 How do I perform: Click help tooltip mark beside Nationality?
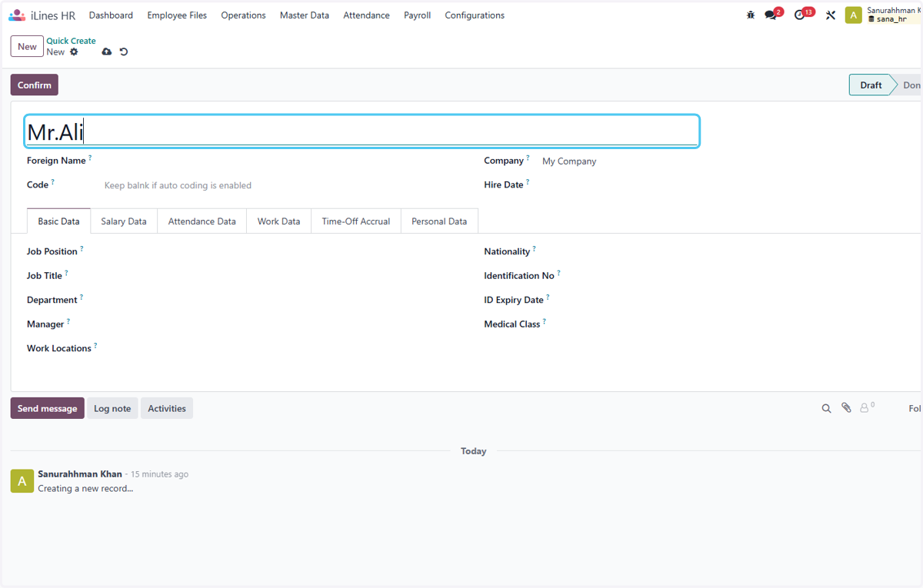pyautogui.click(x=534, y=248)
